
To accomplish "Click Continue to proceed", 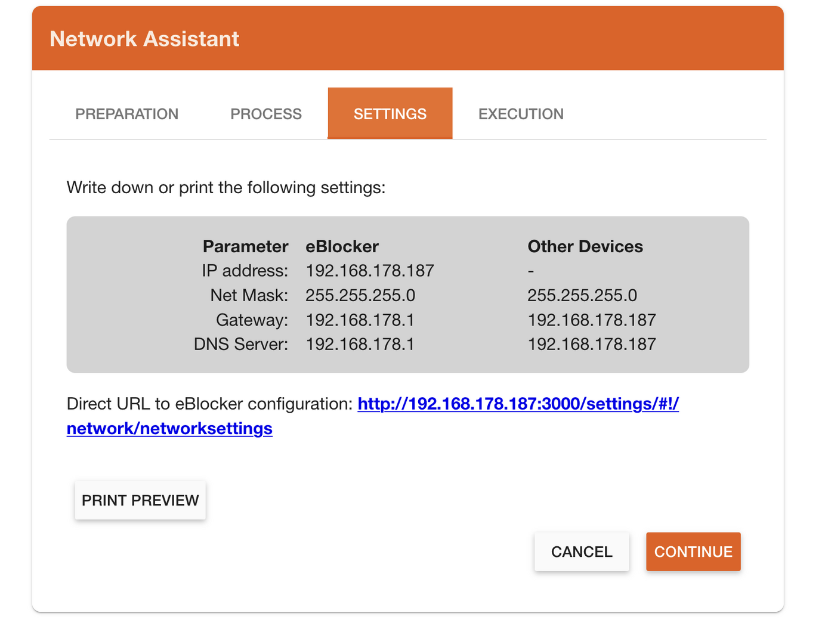I will point(693,552).
